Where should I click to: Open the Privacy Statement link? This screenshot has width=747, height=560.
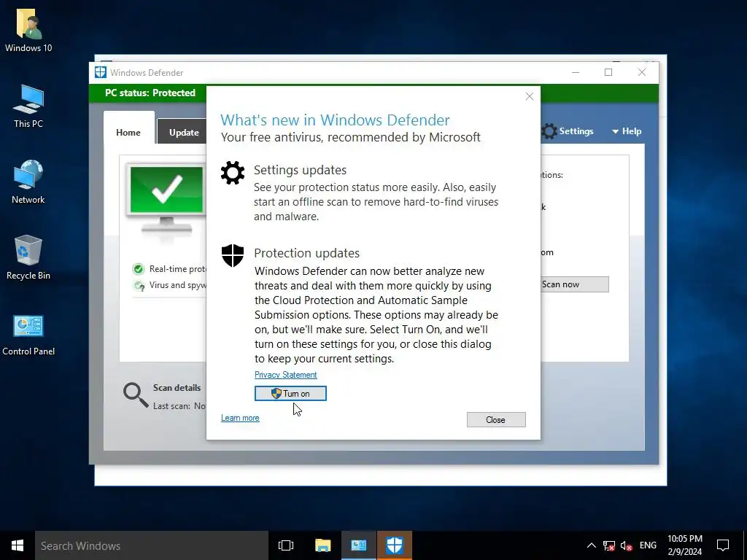click(x=285, y=375)
